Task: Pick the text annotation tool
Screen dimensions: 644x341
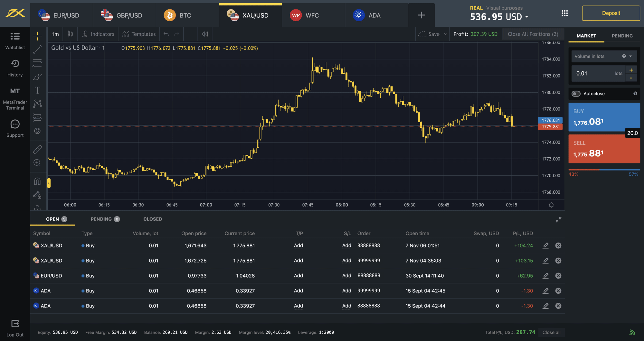Action: pos(37,90)
